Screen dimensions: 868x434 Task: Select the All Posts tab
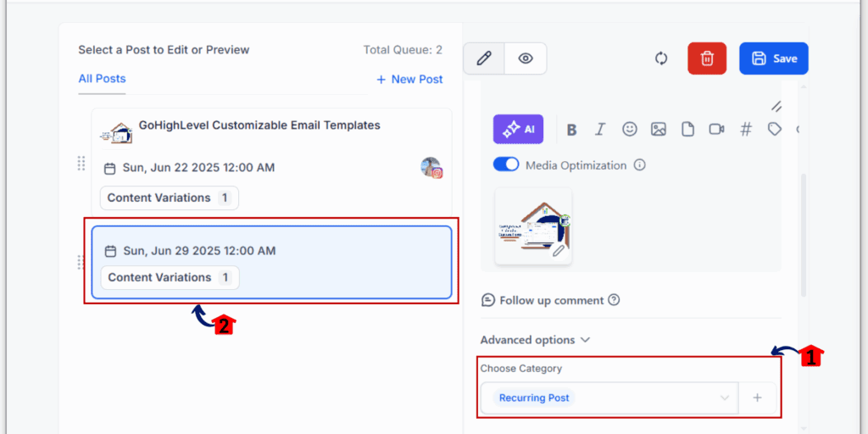pyautogui.click(x=102, y=79)
